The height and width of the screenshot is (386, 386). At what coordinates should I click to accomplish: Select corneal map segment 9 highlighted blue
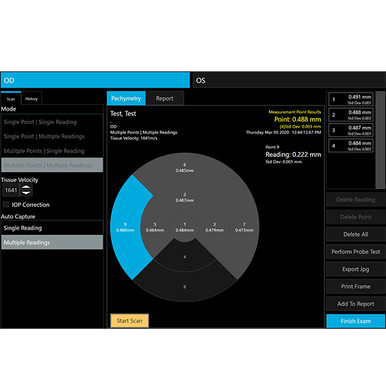pos(125,227)
